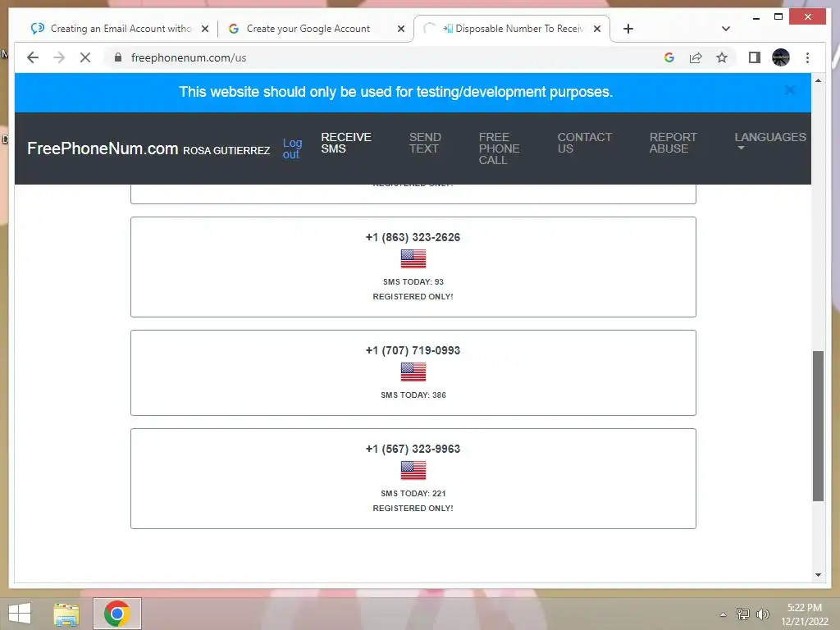Dismiss the blue testing notice banner

tap(790, 90)
